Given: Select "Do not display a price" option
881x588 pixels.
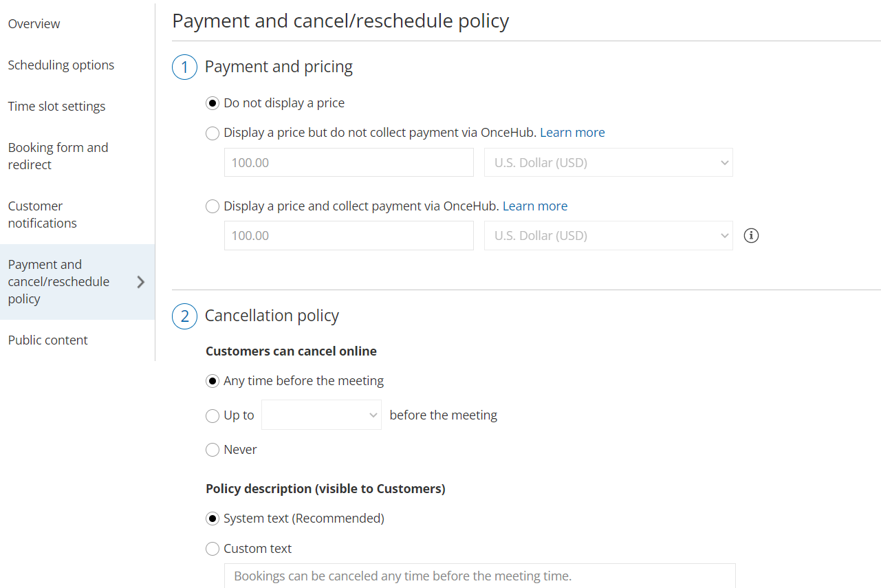Looking at the screenshot, I should [x=213, y=103].
